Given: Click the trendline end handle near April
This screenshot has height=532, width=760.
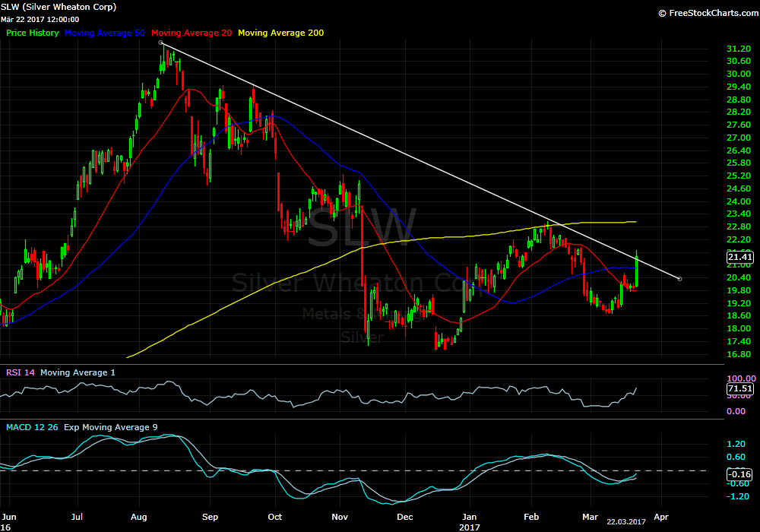Looking at the screenshot, I should (679, 279).
